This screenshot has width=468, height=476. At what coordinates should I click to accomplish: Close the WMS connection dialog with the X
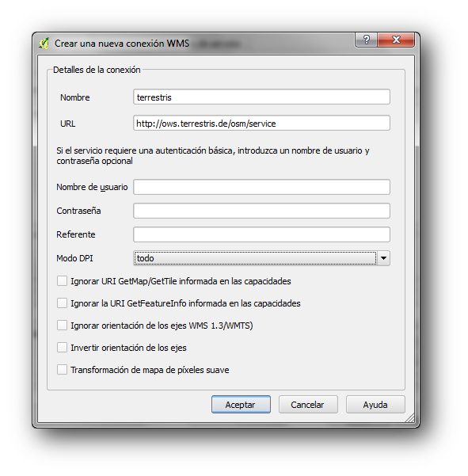[x=396, y=40]
